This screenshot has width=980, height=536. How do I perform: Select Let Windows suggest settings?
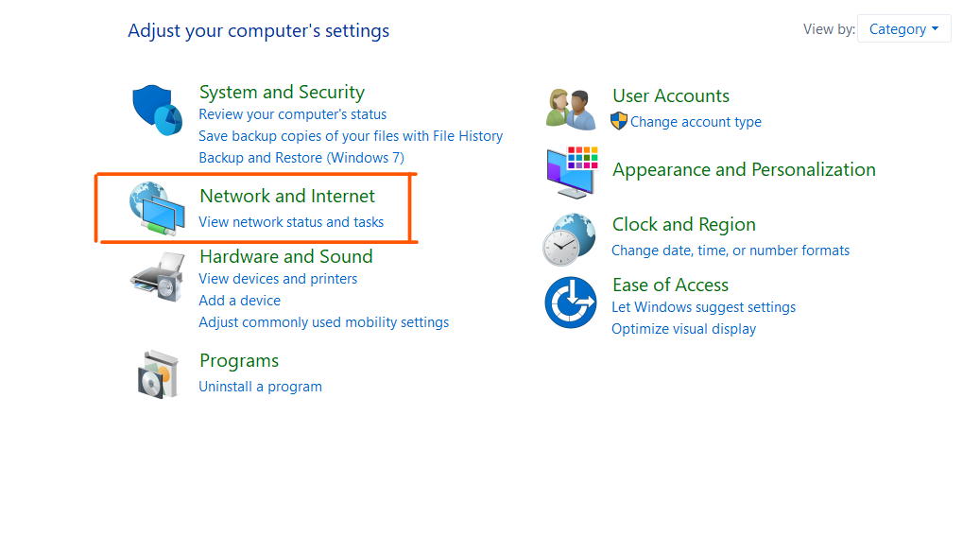(703, 307)
